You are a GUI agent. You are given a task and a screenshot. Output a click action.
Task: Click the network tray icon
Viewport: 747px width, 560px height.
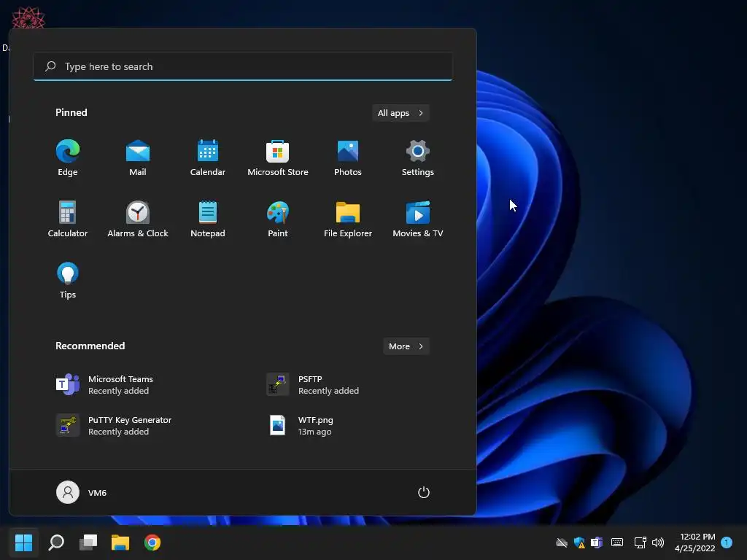coord(640,542)
